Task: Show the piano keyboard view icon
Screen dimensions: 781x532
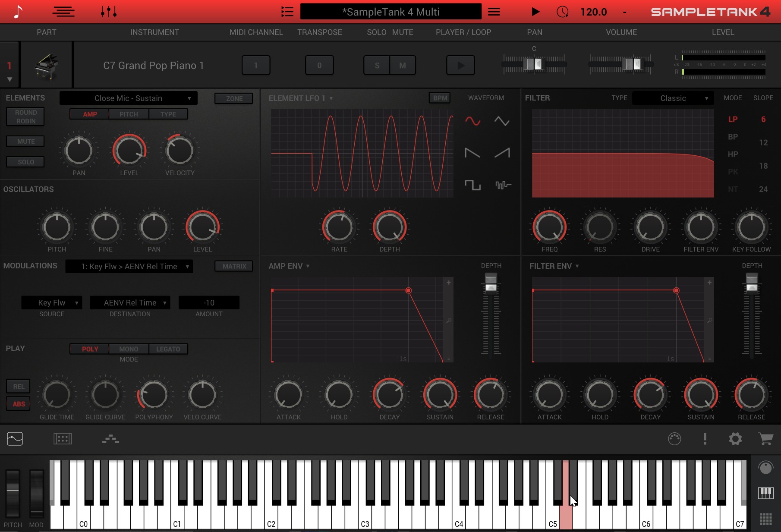Action: (x=766, y=493)
